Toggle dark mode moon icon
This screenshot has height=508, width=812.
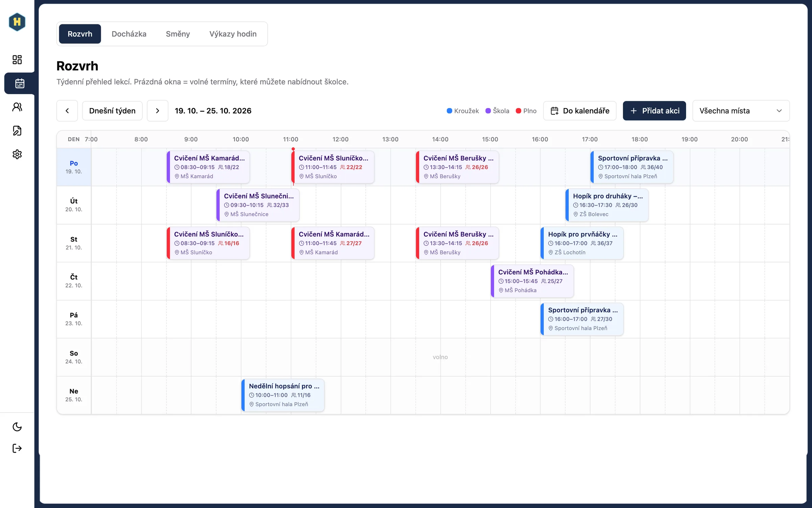coord(17,427)
